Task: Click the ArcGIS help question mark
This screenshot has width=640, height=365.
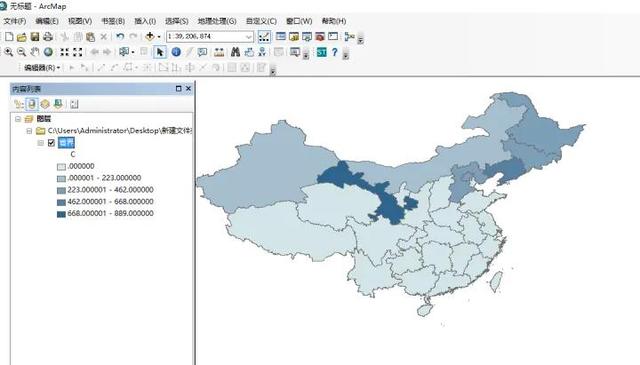Action: point(335,52)
